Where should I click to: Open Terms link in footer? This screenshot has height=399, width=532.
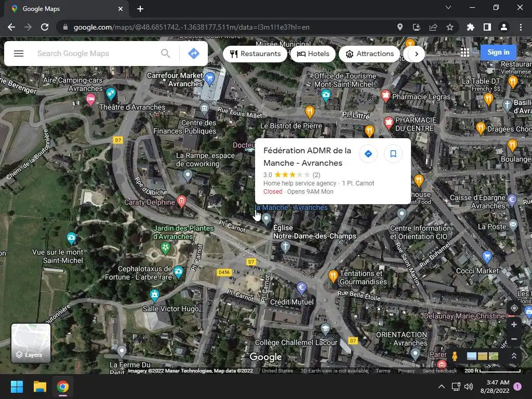coord(383,371)
